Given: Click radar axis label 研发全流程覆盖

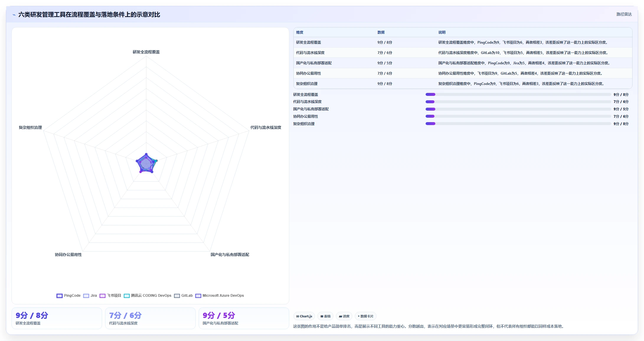Looking at the screenshot, I should (146, 52).
